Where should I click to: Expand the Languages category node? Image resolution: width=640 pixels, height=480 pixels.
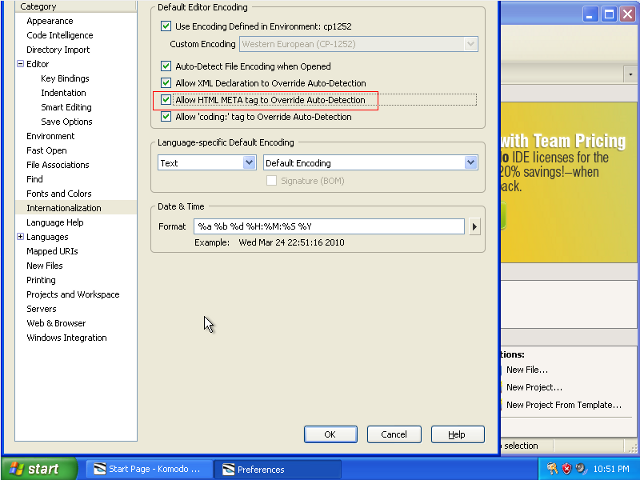coord(20,237)
